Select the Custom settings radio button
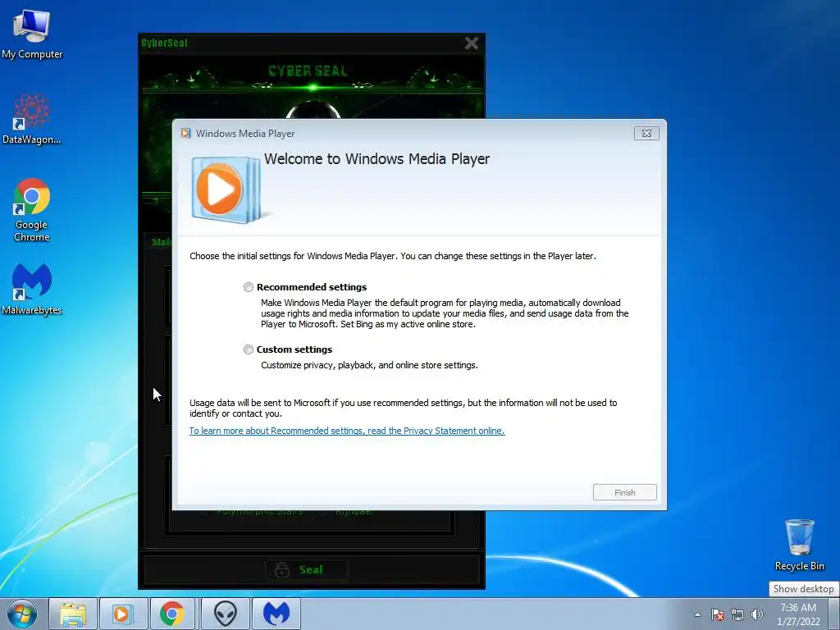 tap(248, 349)
